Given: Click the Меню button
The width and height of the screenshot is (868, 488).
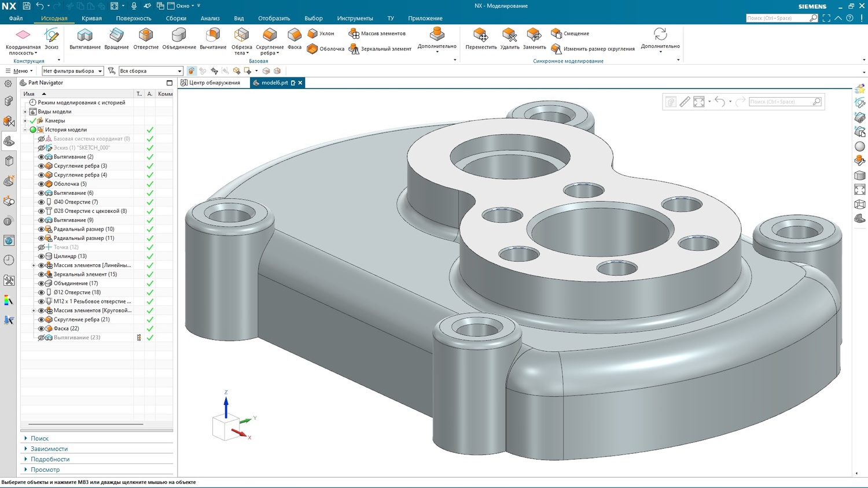Looking at the screenshot, I should point(20,71).
